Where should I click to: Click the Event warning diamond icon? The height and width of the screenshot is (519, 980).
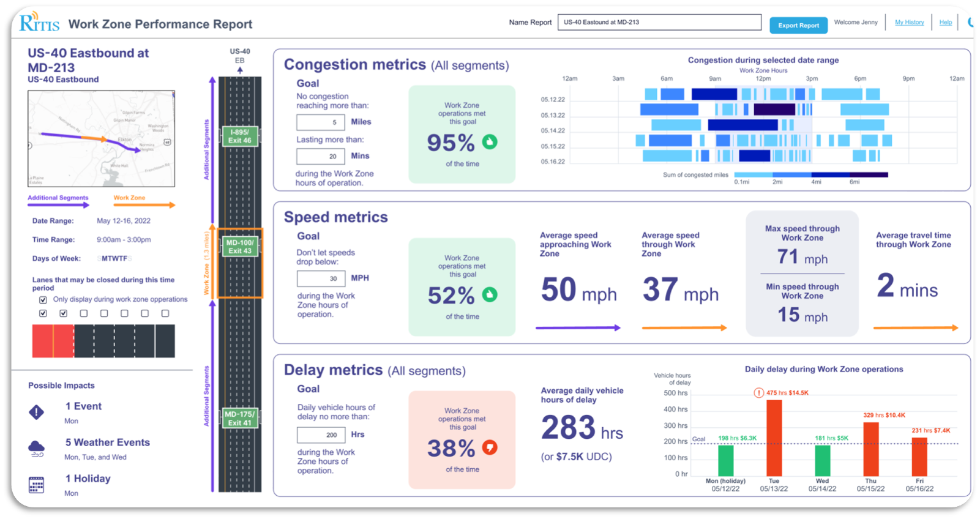point(37,413)
